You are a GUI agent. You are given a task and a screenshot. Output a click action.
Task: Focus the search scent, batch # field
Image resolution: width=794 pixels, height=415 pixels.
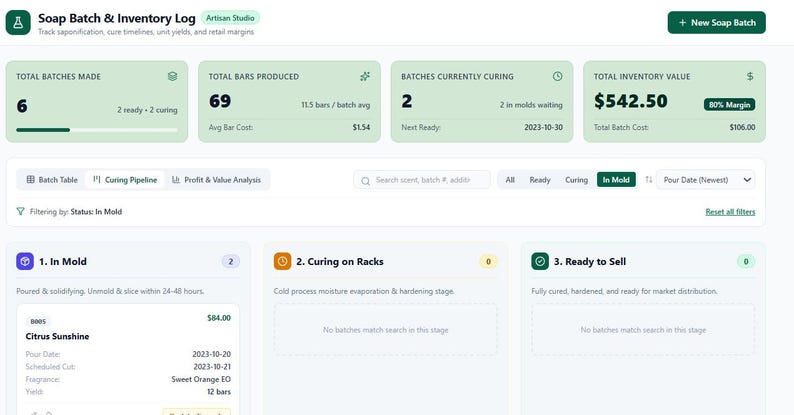click(x=422, y=180)
